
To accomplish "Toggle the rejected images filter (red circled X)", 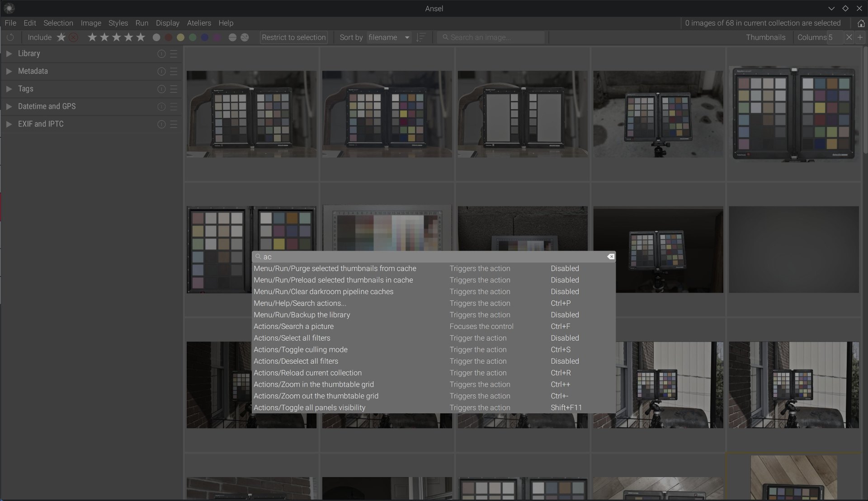I will [74, 37].
